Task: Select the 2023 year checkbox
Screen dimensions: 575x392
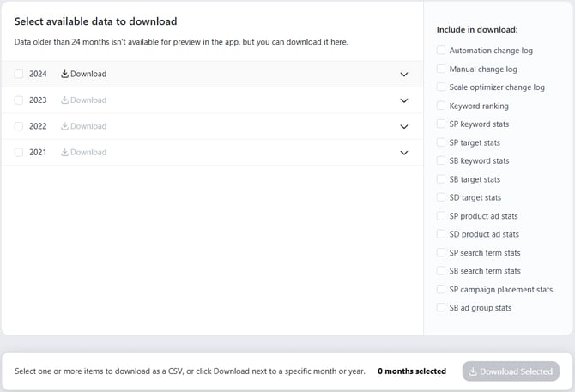Action: (19, 100)
